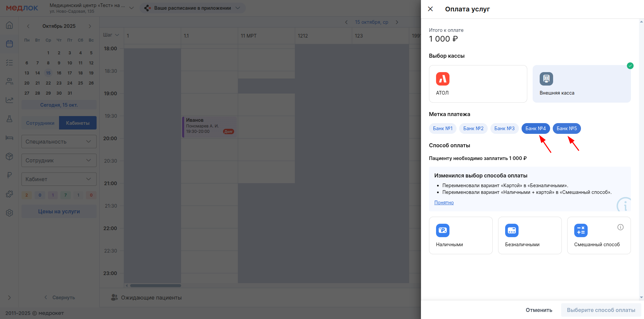644x319 pixels.
Task: Switch to the Сотрудники tab
Action: (40, 123)
